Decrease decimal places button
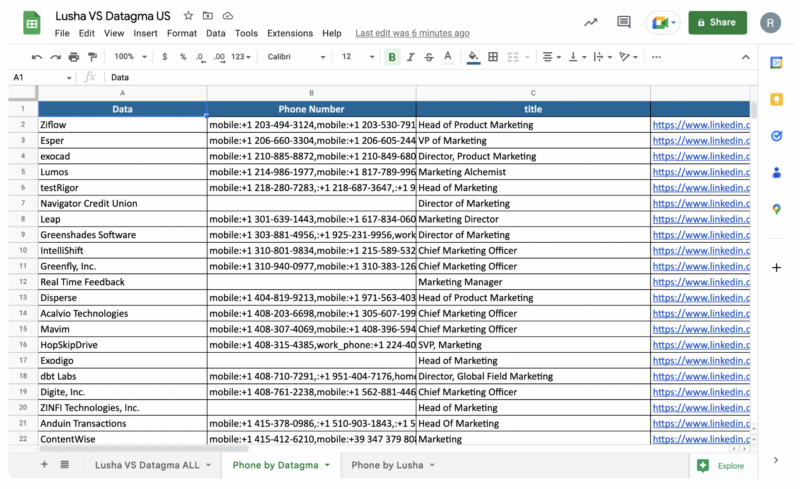800x489 pixels. coord(201,57)
